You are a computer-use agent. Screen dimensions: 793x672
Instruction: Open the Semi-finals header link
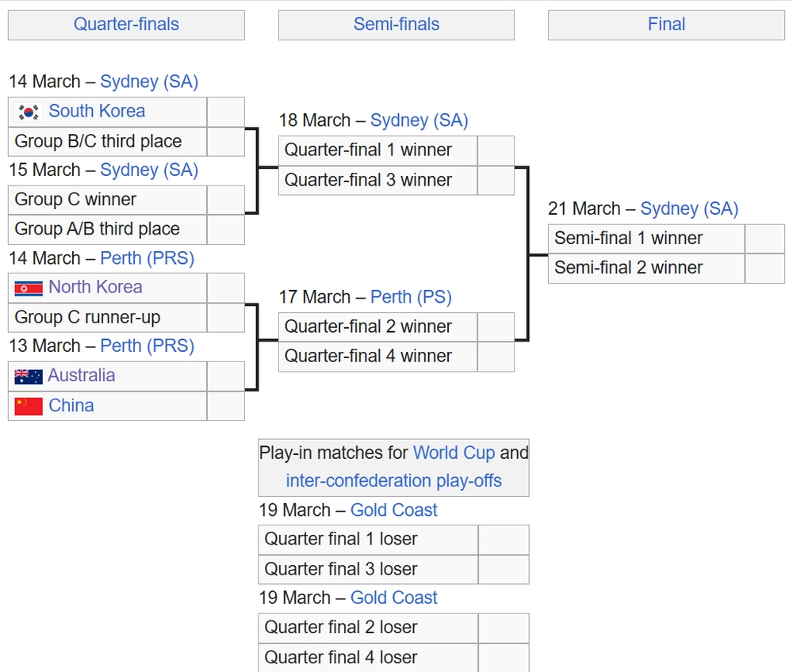pos(396,25)
